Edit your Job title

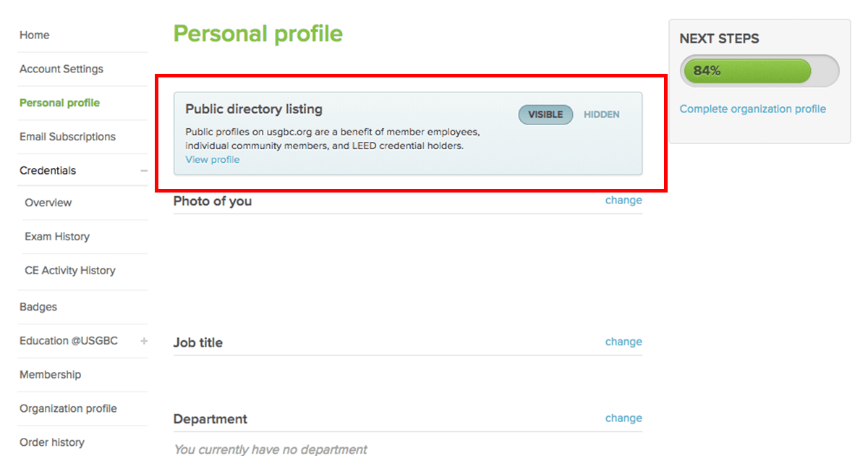[624, 341]
